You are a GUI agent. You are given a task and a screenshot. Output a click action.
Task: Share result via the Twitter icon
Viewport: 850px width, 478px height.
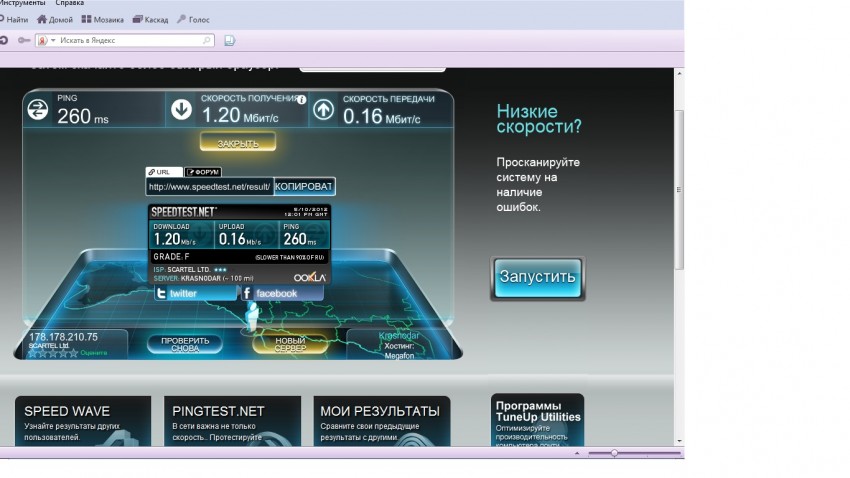(161, 293)
